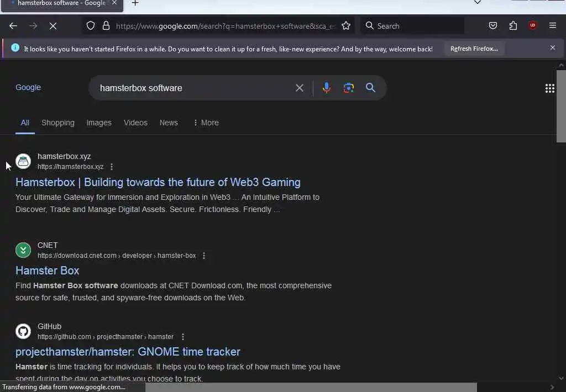Click the github.com projecthamster breadcrumb
The width and height of the screenshot is (566, 392).
[106, 336]
